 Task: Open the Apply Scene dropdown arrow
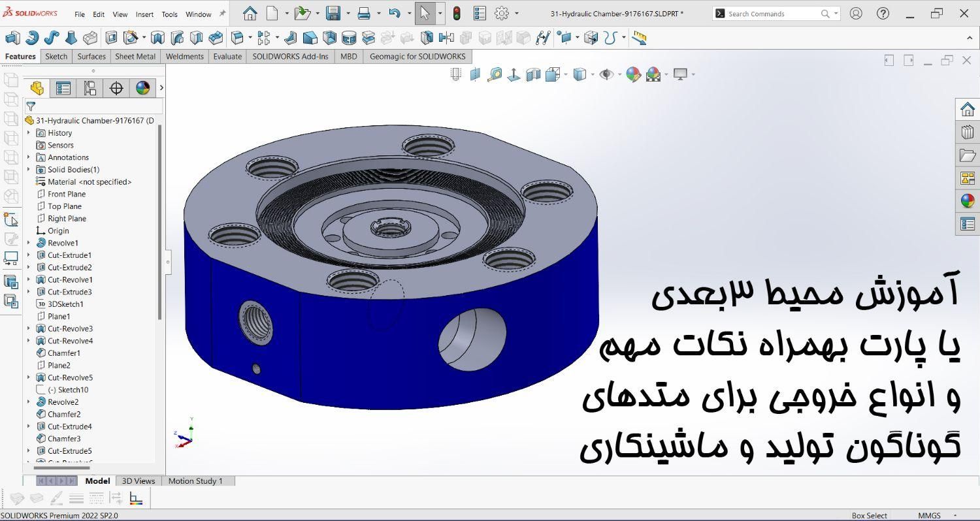click(x=666, y=74)
